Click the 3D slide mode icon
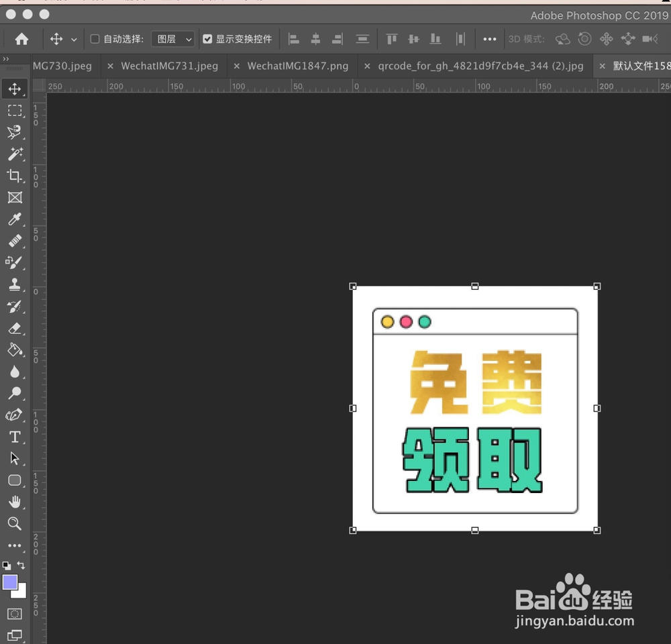Viewport: 671px width, 644px height. (628, 40)
